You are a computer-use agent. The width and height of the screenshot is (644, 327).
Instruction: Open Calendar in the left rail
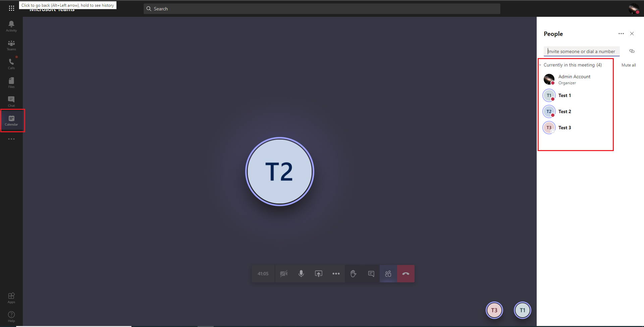click(11, 121)
